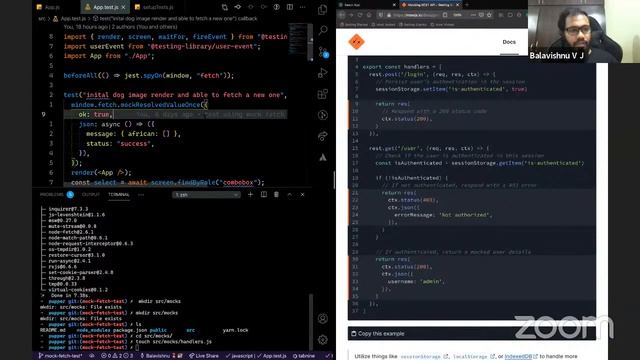Click the MSW orange logo on the page

pos(356,42)
